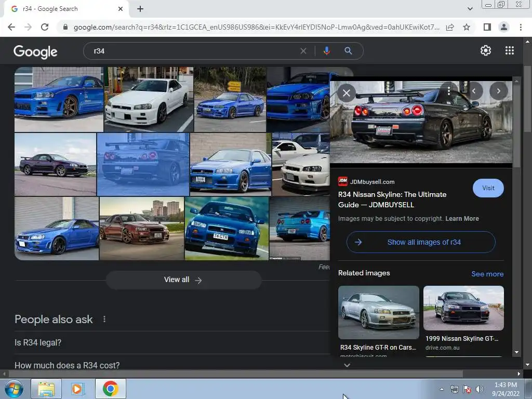Click the address bar URL
The image size is (532, 399).
(x=256, y=27)
